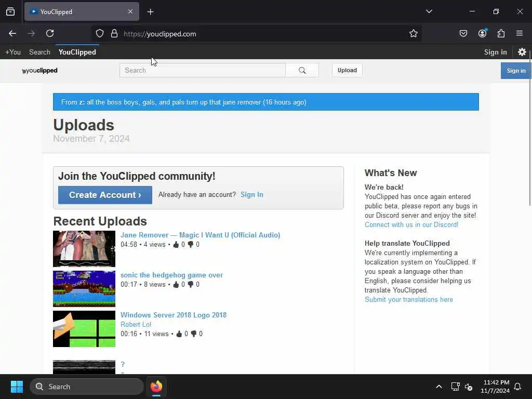Click the site security padlock icon
Image resolution: width=532 pixels, height=399 pixels.
114,34
